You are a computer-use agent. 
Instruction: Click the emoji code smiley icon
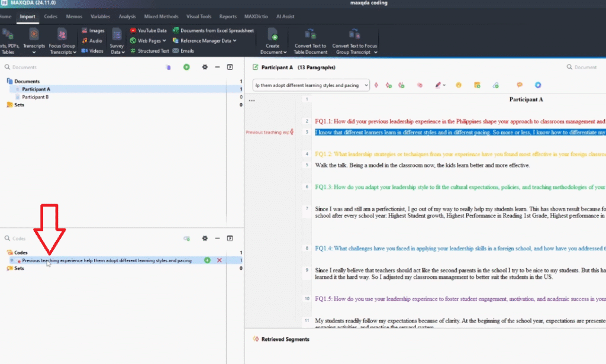point(458,85)
